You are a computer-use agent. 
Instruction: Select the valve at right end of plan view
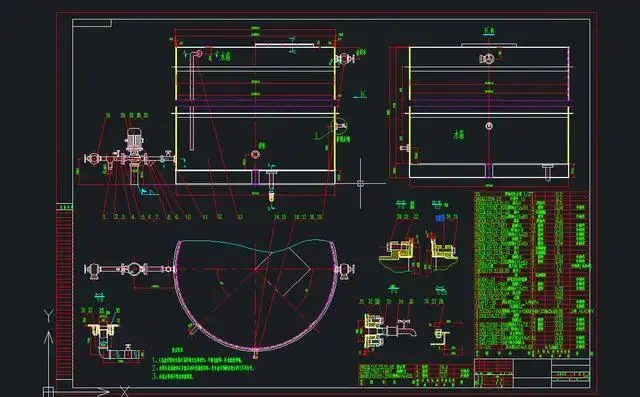pos(345,270)
